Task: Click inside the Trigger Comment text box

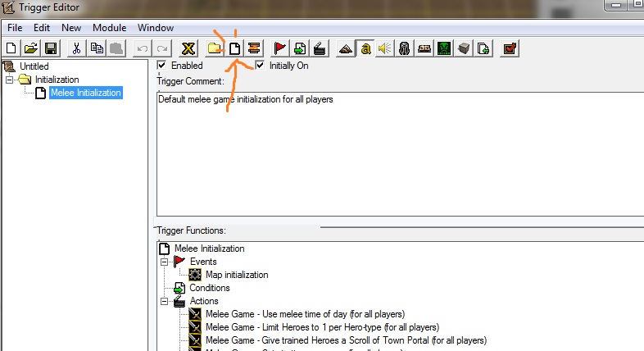Action: 400,154
